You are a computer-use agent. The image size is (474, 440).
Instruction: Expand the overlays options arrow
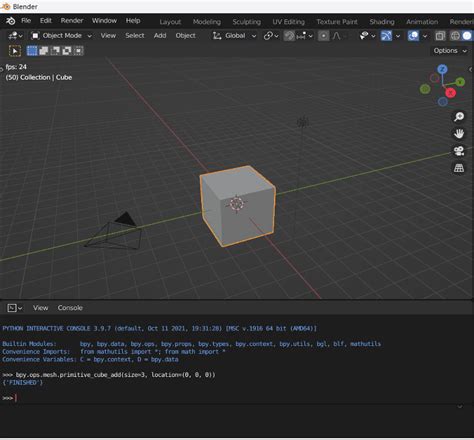pos(425,36)
